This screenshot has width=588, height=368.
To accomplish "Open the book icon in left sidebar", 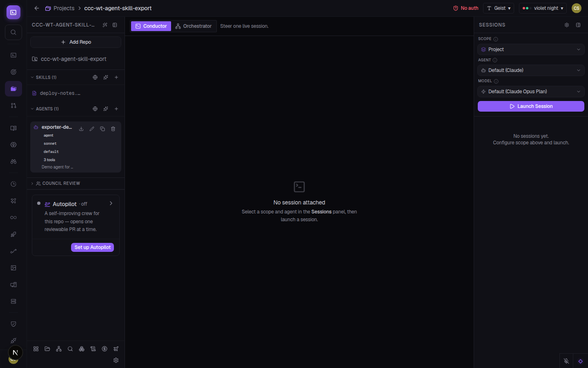I will point(13,128).
